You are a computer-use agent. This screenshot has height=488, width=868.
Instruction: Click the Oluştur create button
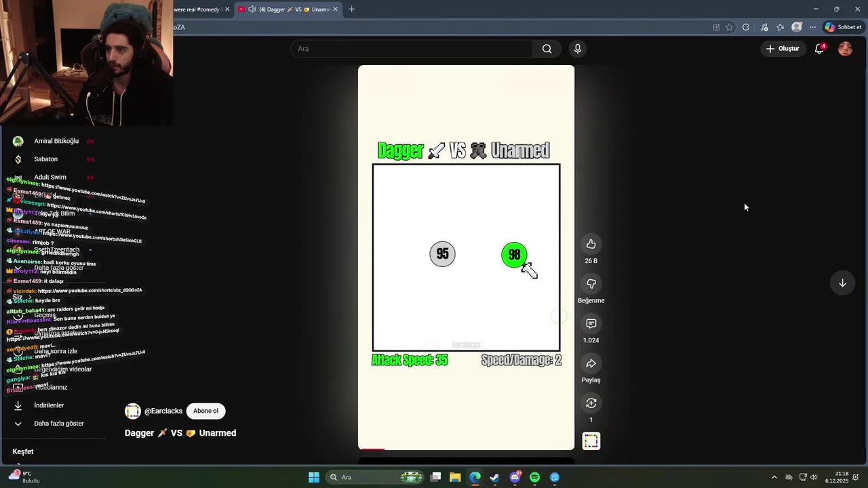point(783,49)
